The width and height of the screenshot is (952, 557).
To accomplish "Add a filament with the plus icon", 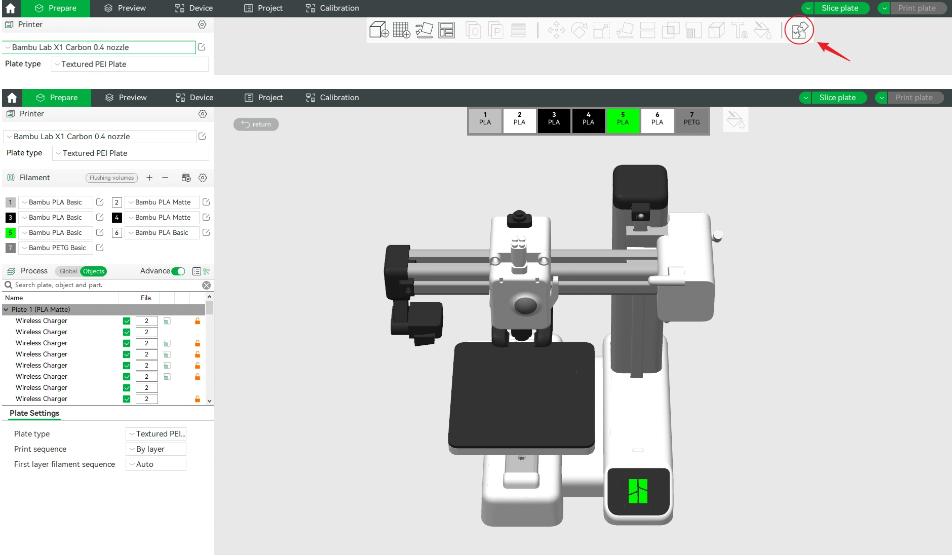I will [x=149, y=177].
